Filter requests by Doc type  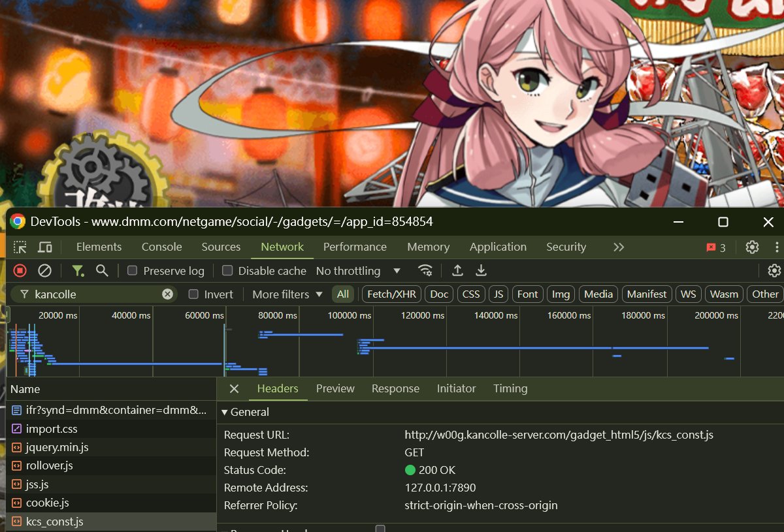pos(440,294)
